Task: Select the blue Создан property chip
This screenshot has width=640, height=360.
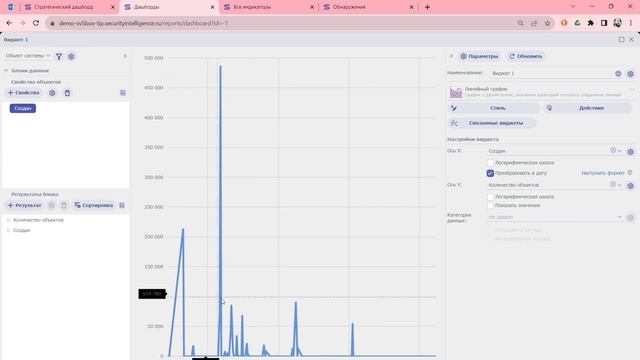Action: point(23,108)
